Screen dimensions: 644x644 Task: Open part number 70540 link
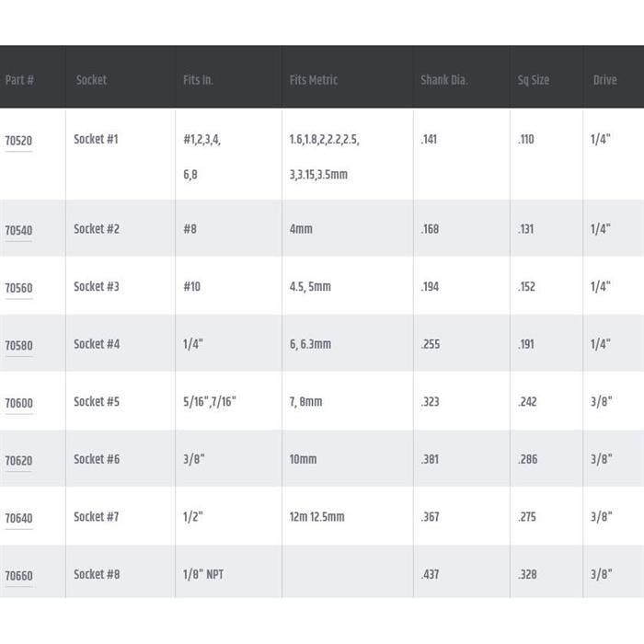[x=18, y=231]
